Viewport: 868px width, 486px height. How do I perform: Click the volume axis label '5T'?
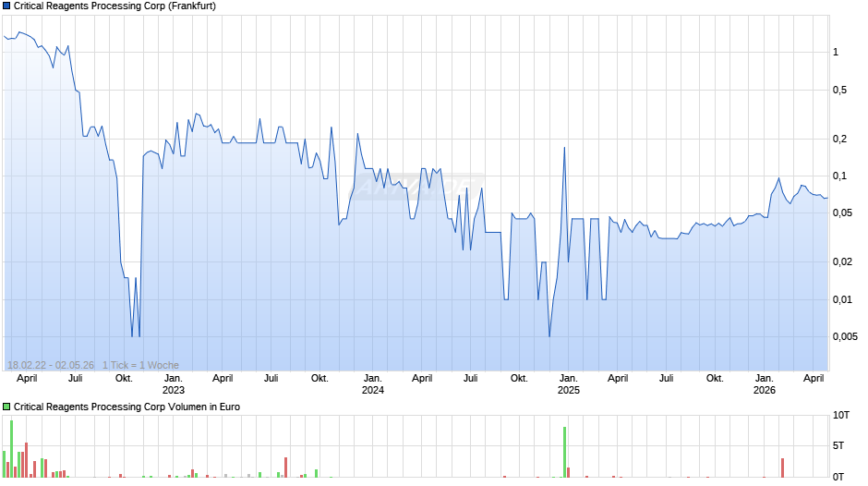pyautogui.click(x=838, y=445)
